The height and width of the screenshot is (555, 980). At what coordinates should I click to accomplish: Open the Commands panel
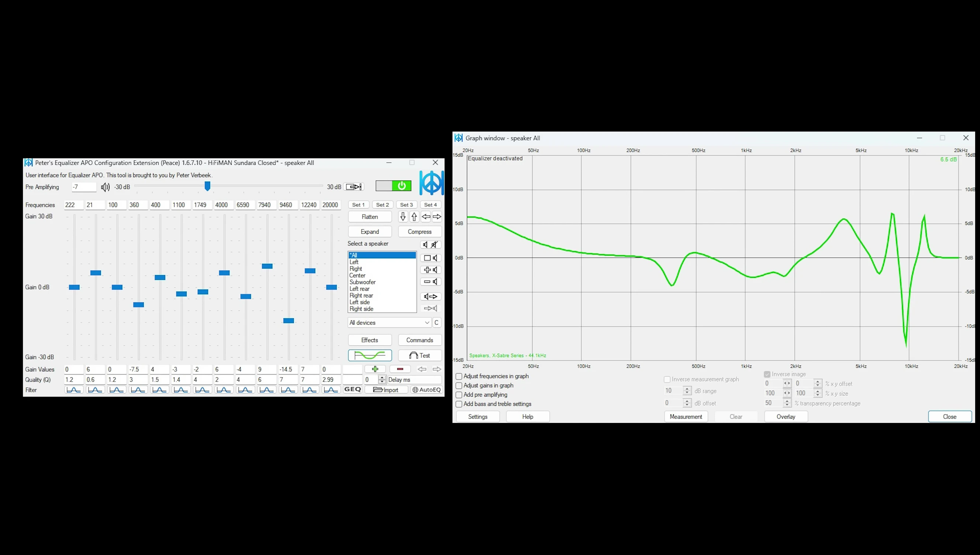pos(420,340)
